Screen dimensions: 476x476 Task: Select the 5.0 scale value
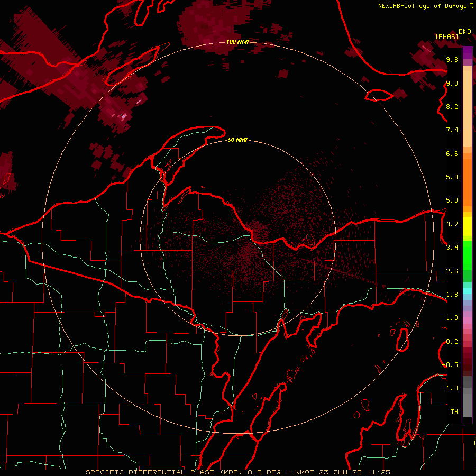pos(452,200)
